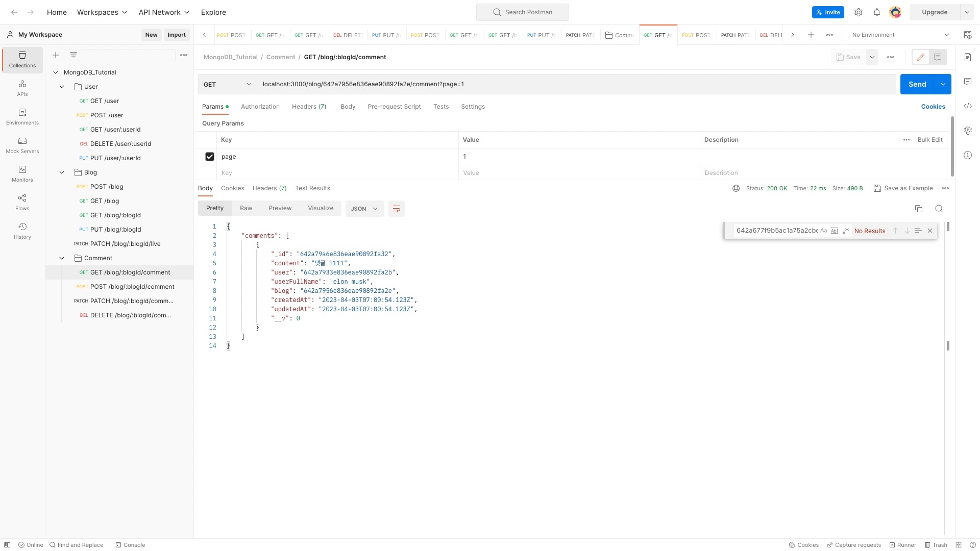Screen dimensions: 980x551
Task: Click the Invite button
Action: pos(828,12)
